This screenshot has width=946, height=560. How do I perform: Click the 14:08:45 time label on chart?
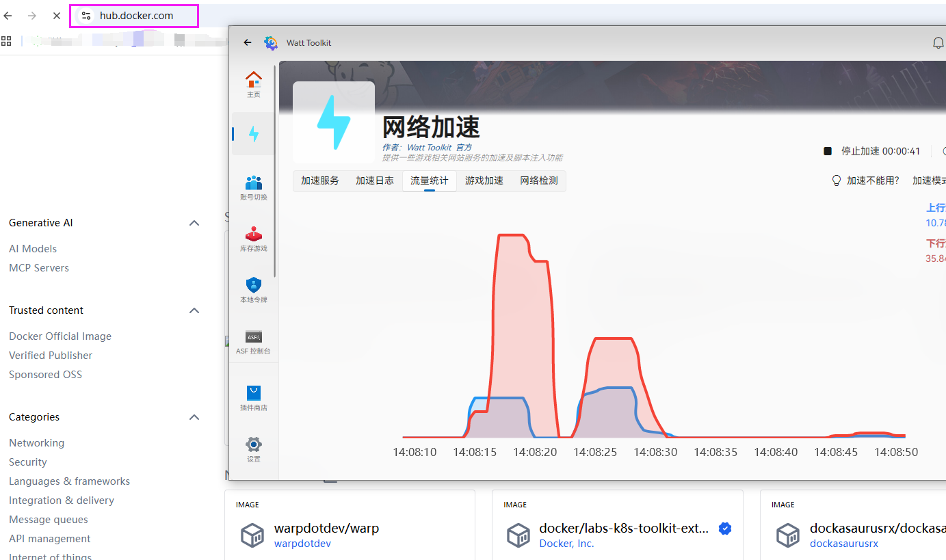pos(836,452)
